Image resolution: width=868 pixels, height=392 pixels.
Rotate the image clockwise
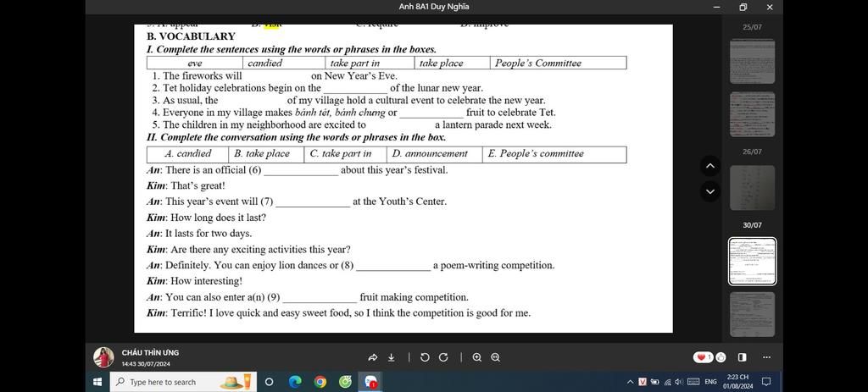click(442, 357)
